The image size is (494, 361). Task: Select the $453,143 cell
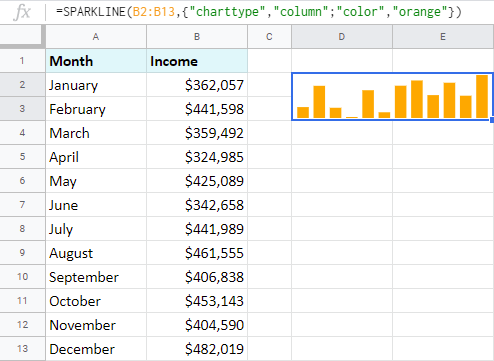[197, 301]
